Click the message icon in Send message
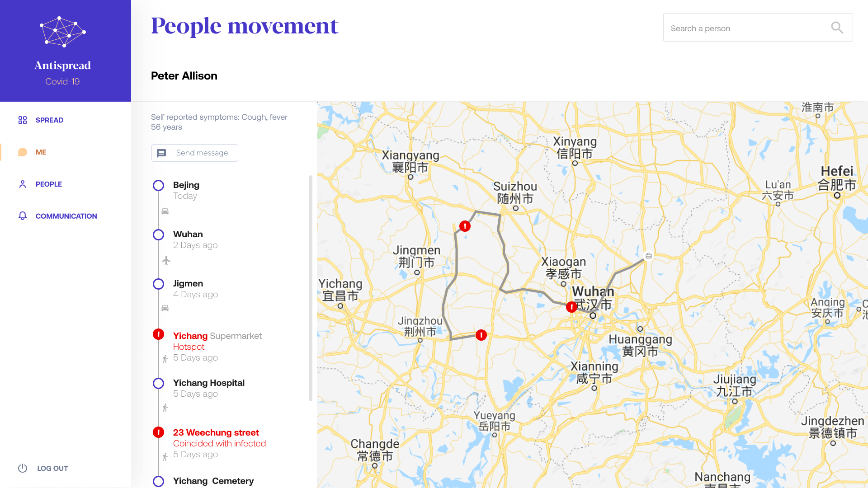The height and width of the screenshot is (488, 868). pos(161,153)
